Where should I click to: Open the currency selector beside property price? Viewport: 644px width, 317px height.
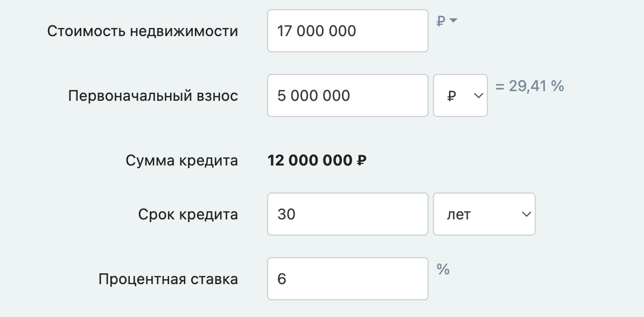[x=446, y=21]
